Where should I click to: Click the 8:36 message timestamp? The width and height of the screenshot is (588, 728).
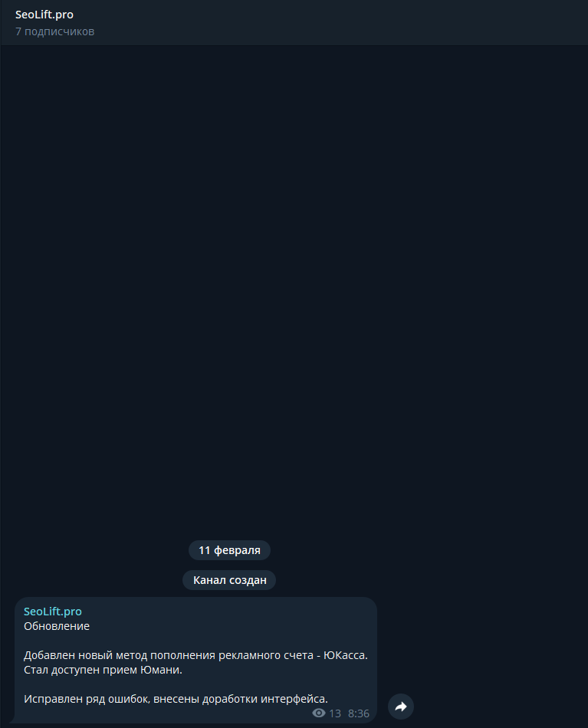(359, 713)
